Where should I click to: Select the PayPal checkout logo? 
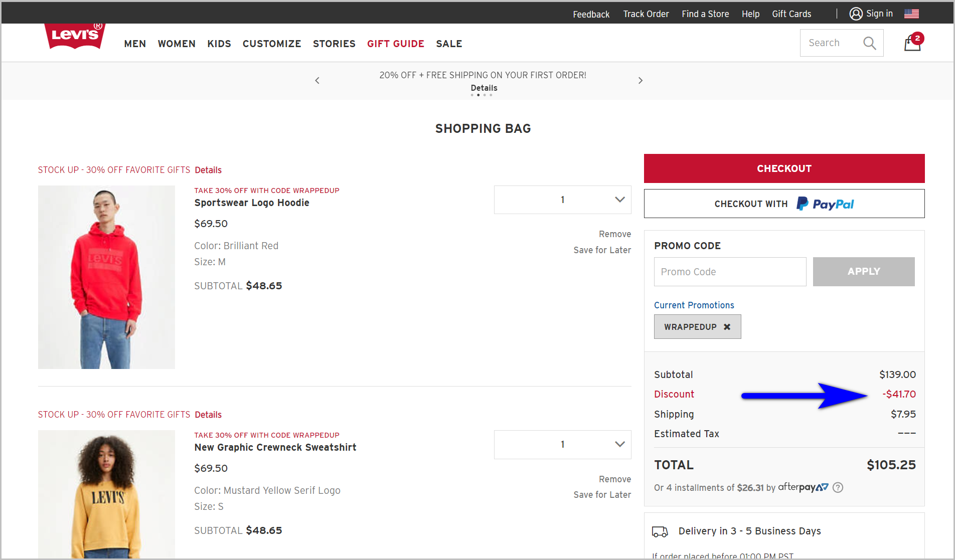825,204
